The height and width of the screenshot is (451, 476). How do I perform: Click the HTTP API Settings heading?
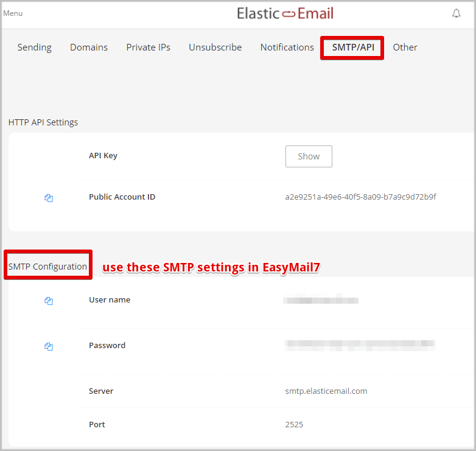[x=43, y=122]
